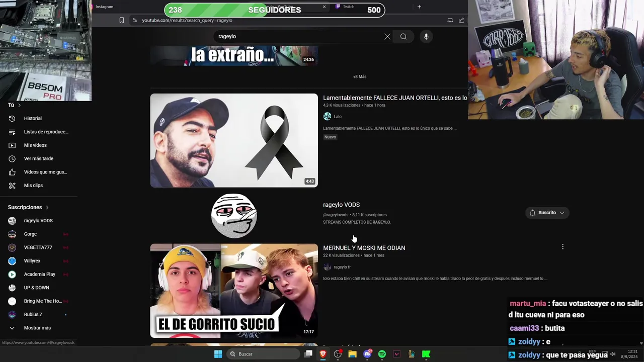Open Windows Start menu
Image resolution: width=644 pixels, height=362 pixels.
pos(218,354)
